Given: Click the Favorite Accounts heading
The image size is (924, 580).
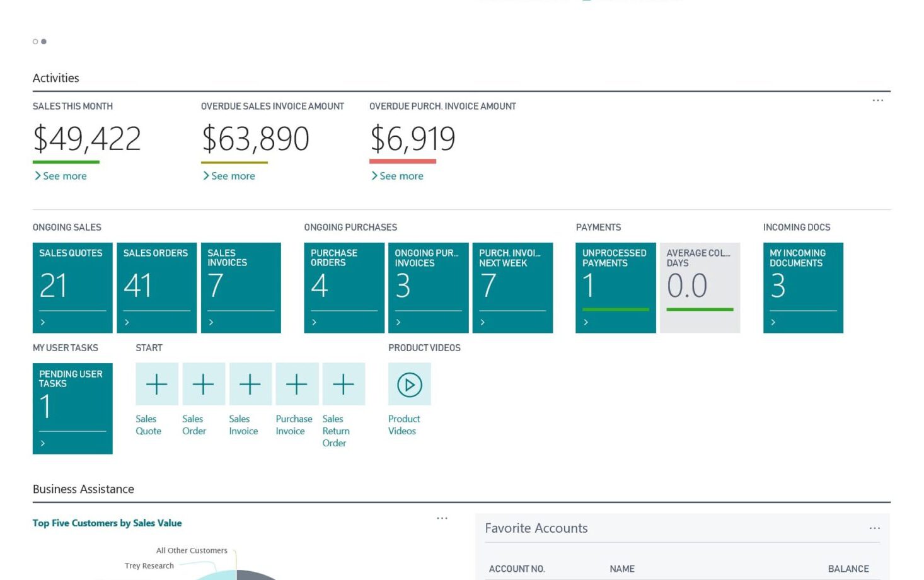Looking at the screenshot, I should tap(536, 528).
